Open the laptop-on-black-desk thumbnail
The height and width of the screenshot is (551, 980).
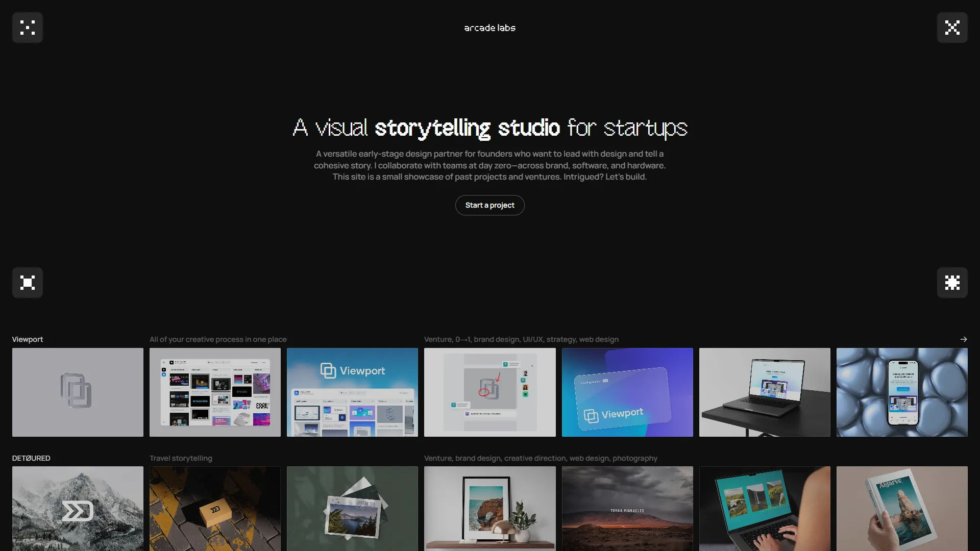(765, 392)
